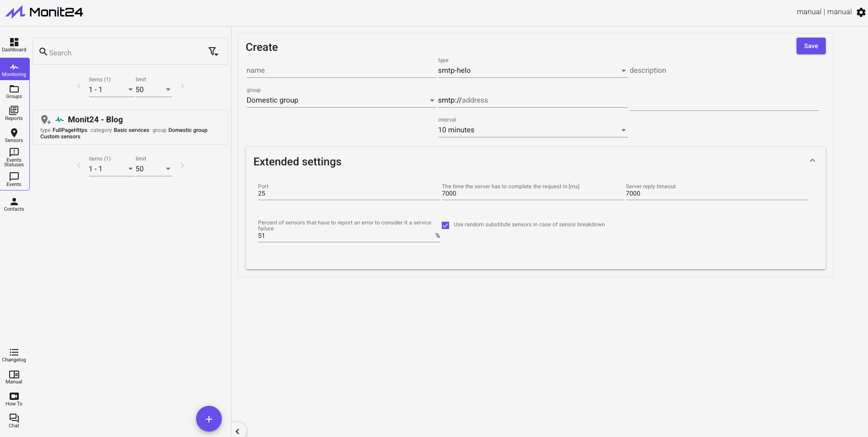
Task: Open Events Statuses icon
Action: (x=14, y=153)
